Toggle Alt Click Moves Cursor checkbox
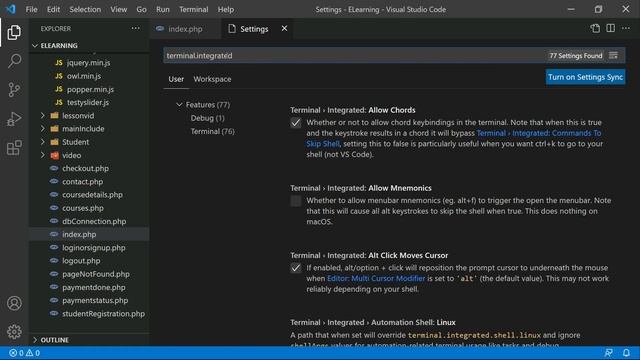This screenshot has width=640, height=360. 296,268
